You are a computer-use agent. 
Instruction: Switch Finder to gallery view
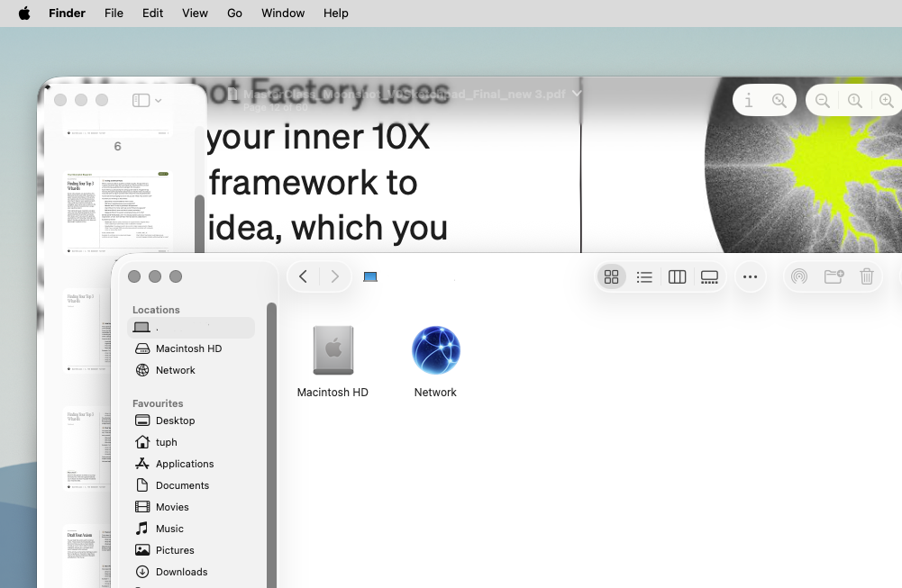point(709,277)
